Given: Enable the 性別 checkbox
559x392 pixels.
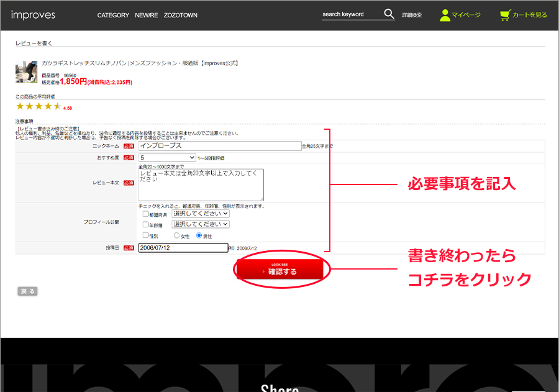Looking at the screenshot, I should (x=145, y=235).
